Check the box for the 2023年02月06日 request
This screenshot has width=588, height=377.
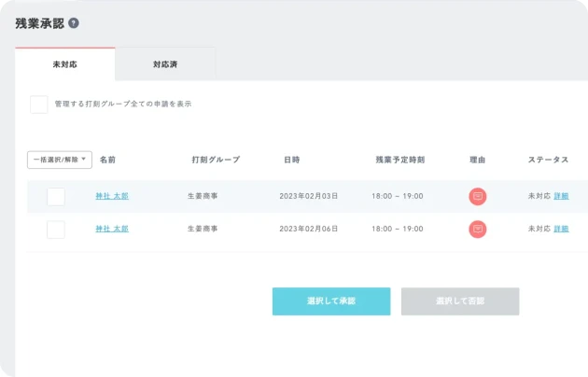click(x=56, y=229)
